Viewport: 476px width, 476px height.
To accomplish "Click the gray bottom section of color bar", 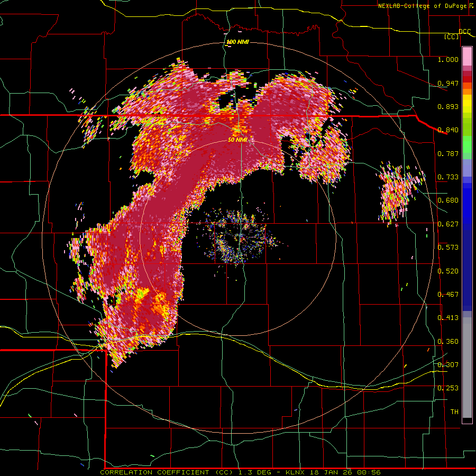I will (x=467, y=368).
